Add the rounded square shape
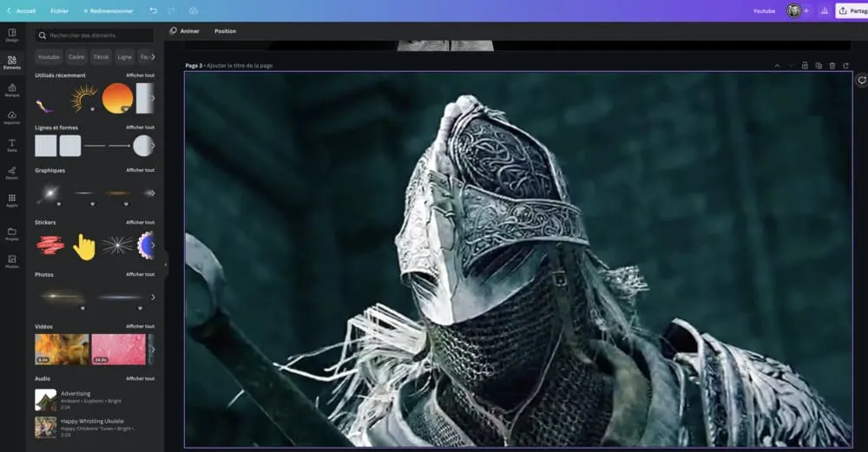The height and width of the screenshot is (452, 868). (x=70, y=146)
